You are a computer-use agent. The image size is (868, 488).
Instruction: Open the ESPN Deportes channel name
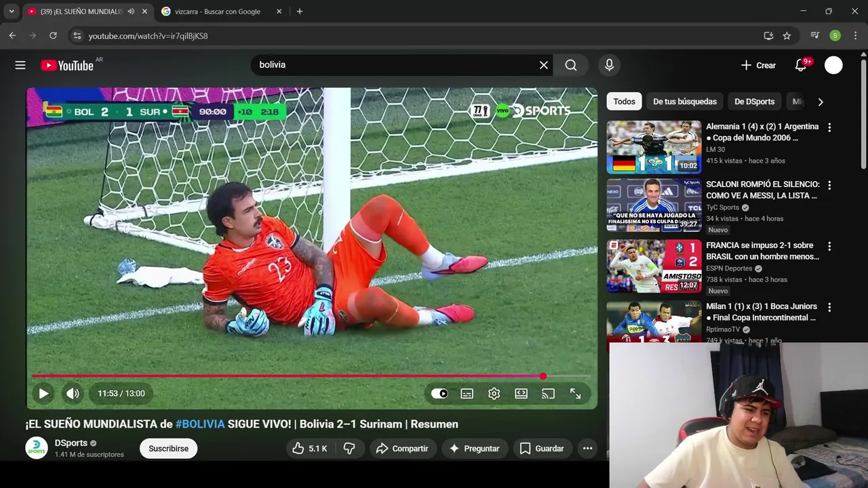click(x=729, y=268)
